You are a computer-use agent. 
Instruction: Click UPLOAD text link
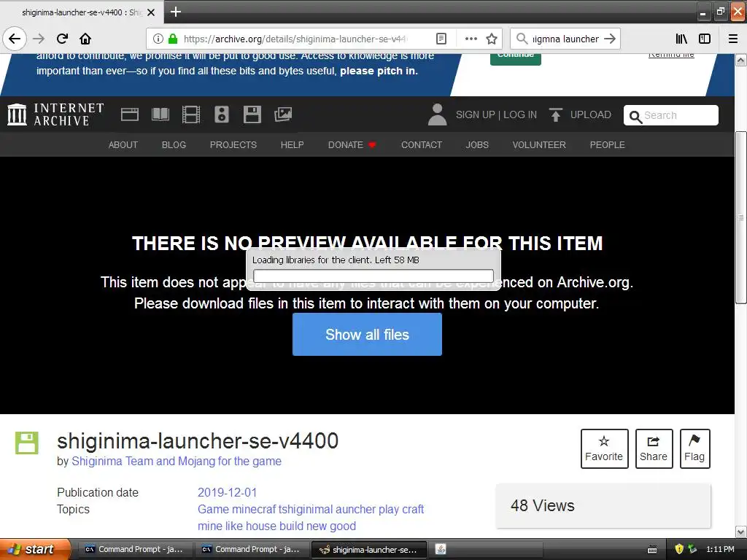click(x=591, y=114)
